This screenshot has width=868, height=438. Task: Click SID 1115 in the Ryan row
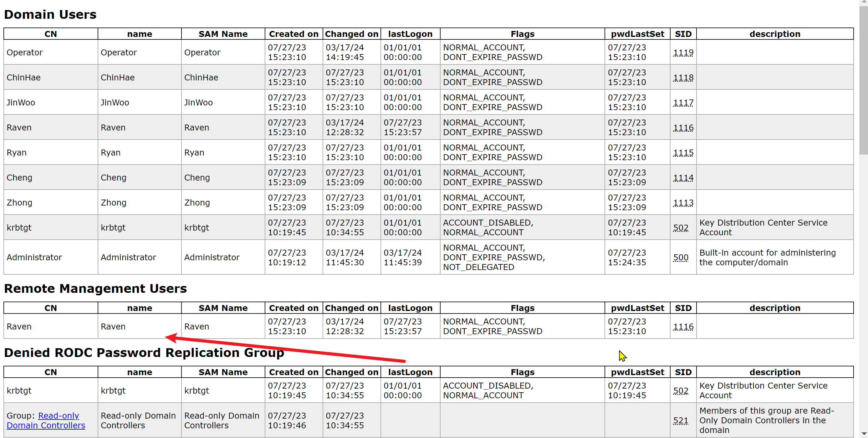(683, 153)
